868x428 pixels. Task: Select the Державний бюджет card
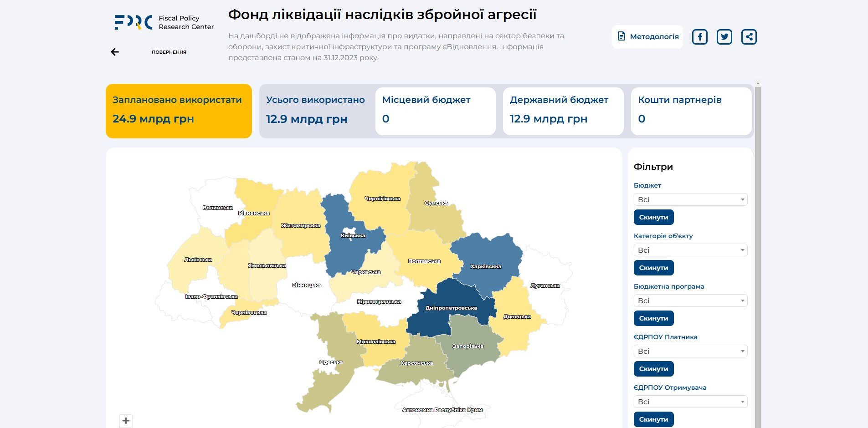point(563,111)
